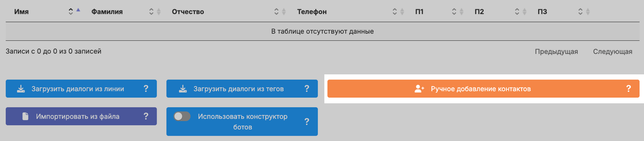
Task: Click the 'П3' column header
Action: pos(542,12)
